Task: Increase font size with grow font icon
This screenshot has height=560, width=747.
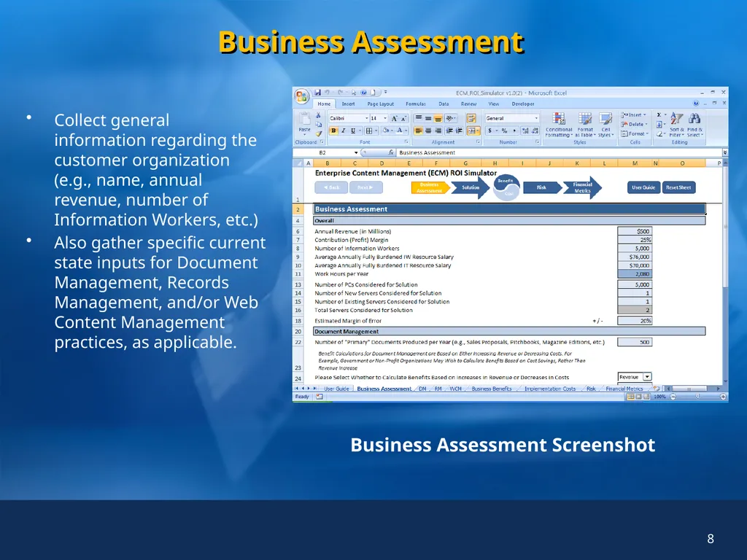Action: click(395, 118)
